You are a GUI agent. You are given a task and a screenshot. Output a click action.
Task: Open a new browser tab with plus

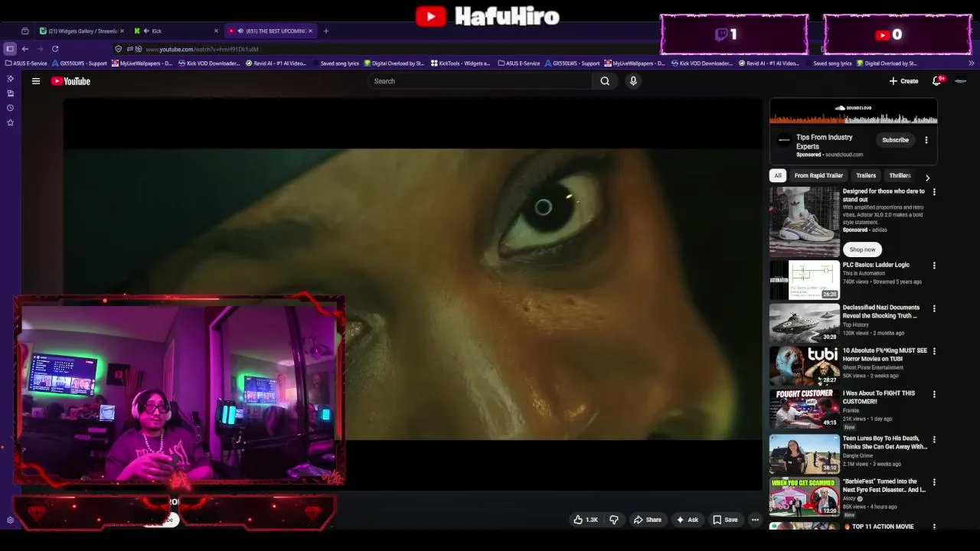click(326, 31)
